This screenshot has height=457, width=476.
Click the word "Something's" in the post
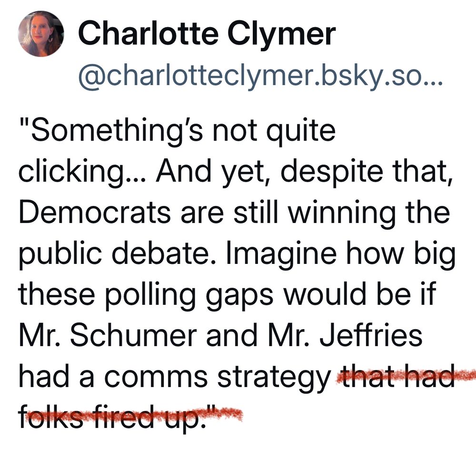[x=116, y=132]
